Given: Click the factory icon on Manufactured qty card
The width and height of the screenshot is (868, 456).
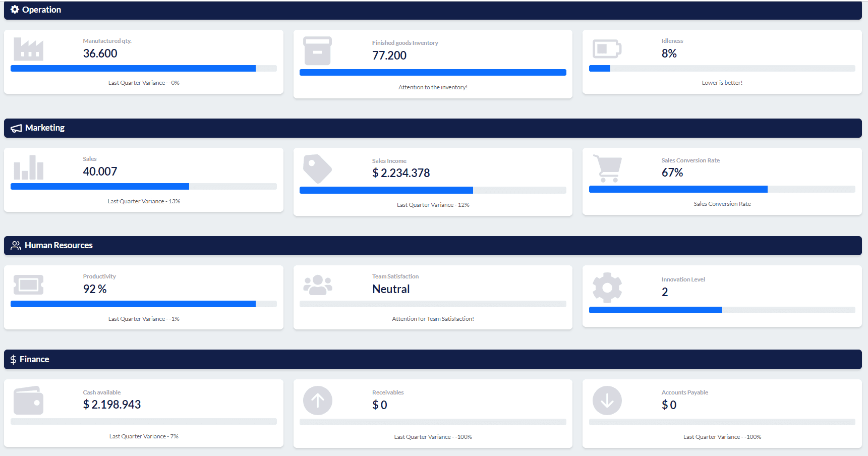Looking at the screenshot, I should [x=29, y=49].
